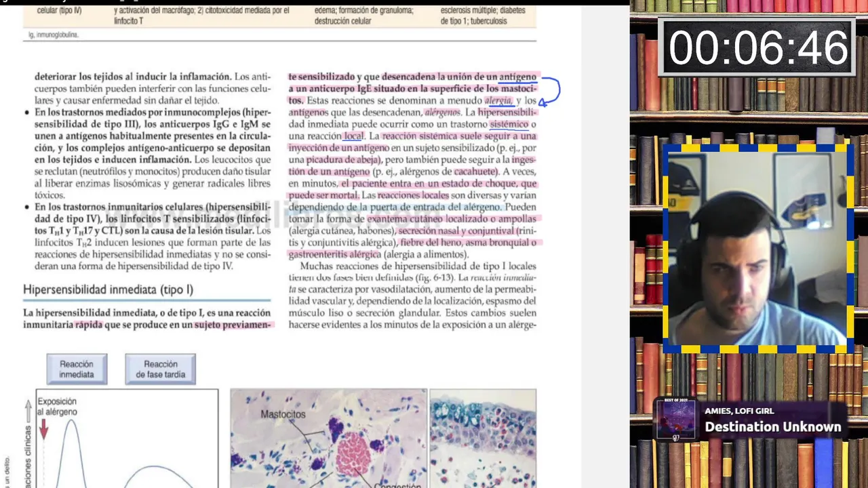This screenshot has width=868, height=488.
Task: Open the mast cell micrograph image
Action: tap(329, 438)
